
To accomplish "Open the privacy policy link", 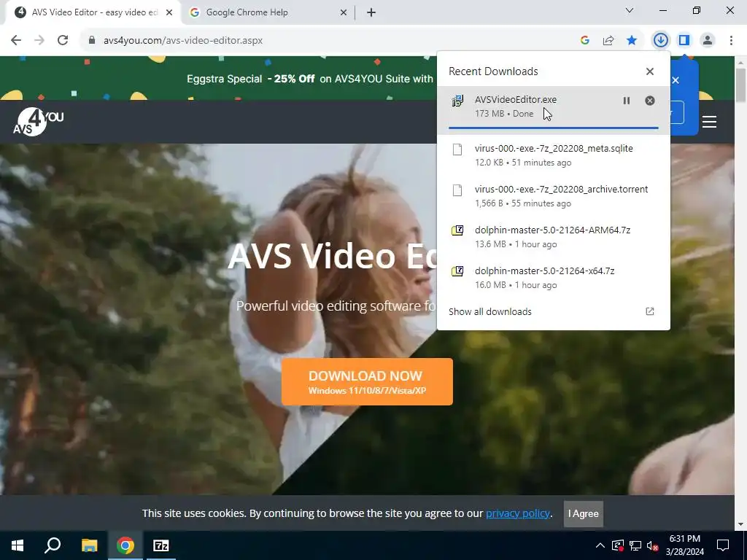I will coord(518,513).
